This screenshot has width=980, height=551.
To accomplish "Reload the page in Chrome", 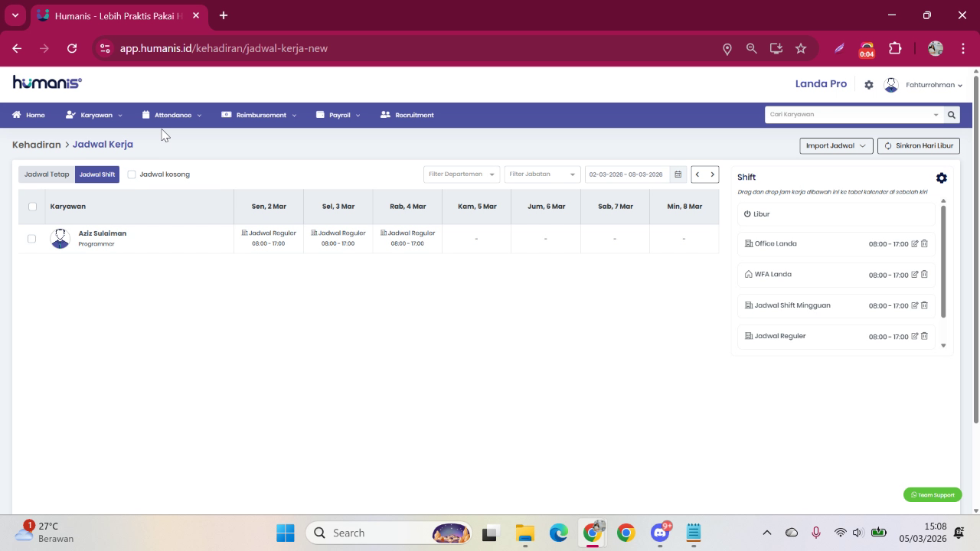I will point(72,48).
